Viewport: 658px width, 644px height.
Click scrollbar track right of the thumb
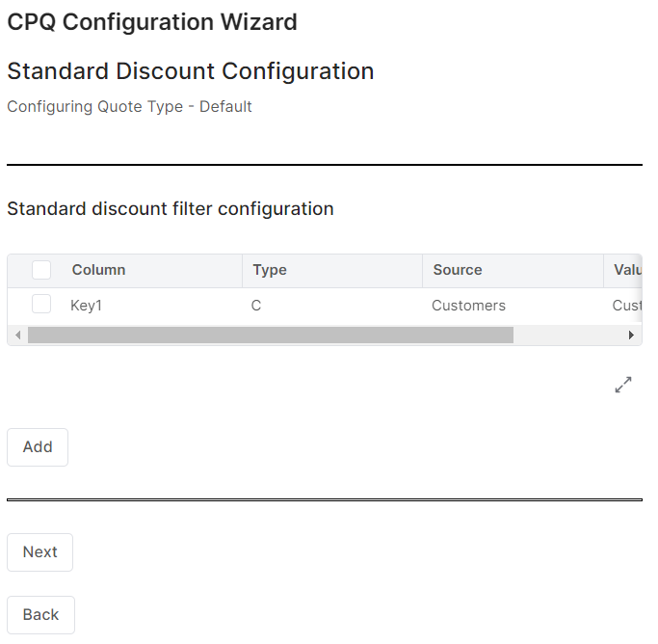[x=568, y=335]
